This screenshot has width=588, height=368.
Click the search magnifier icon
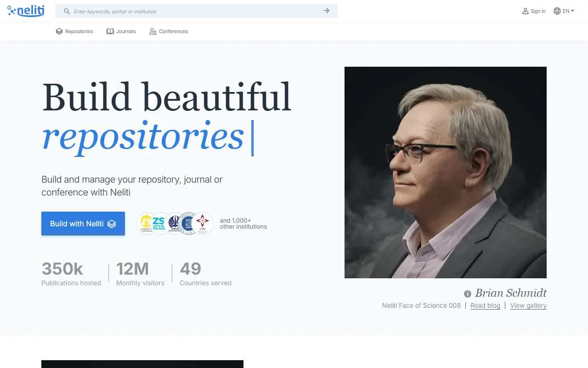[x=67, y=11]
